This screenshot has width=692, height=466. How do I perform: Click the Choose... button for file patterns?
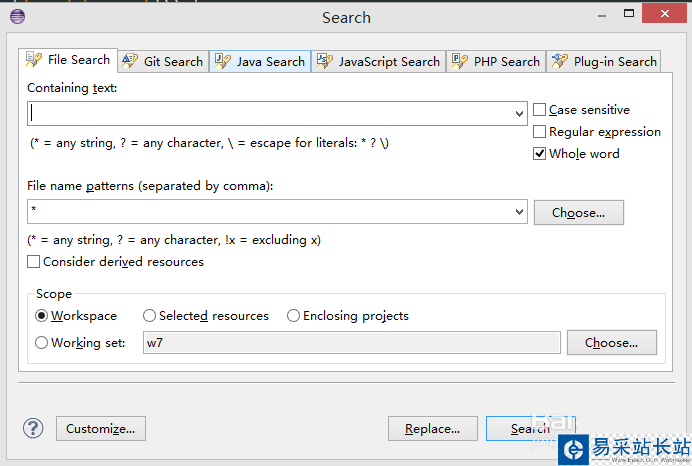point(578,212)
